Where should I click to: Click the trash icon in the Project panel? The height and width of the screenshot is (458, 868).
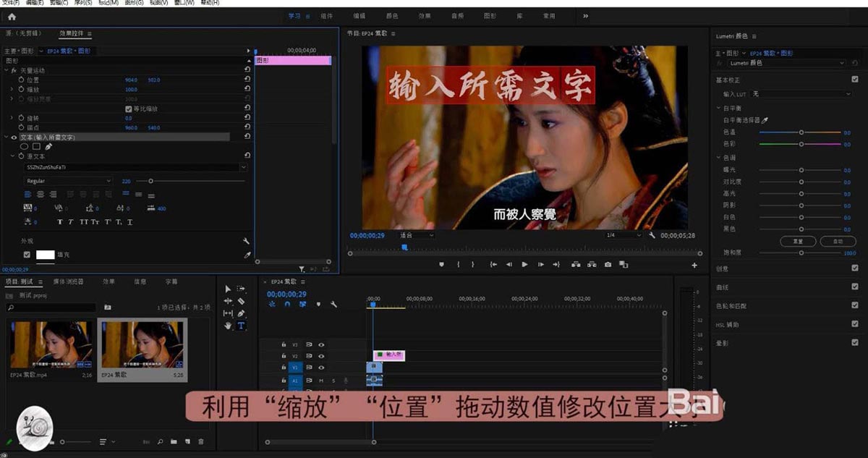pyautogui.click(x=201, y=441)
